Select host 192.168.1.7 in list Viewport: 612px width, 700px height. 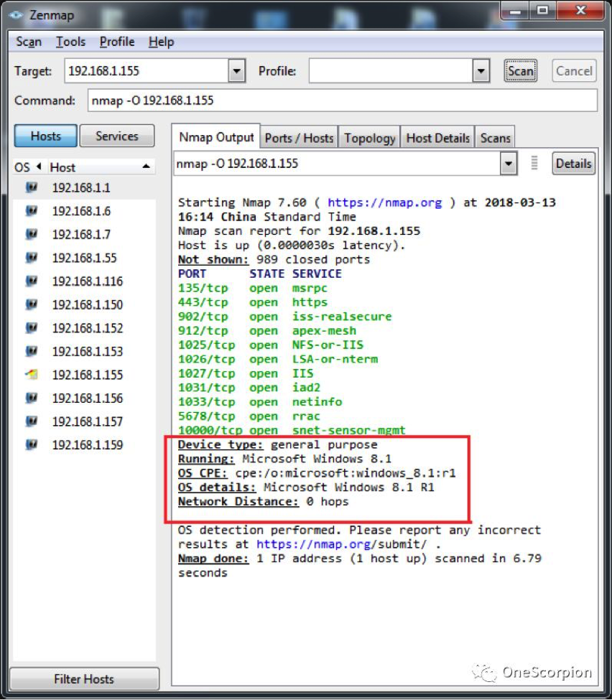81,234
